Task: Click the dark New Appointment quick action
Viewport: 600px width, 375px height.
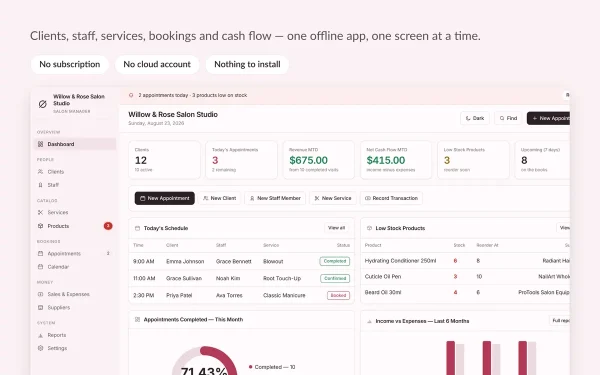Action: (165, 198)
